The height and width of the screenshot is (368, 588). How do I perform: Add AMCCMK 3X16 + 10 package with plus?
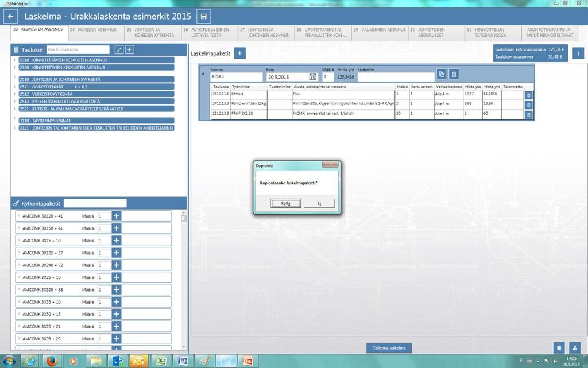117,241
